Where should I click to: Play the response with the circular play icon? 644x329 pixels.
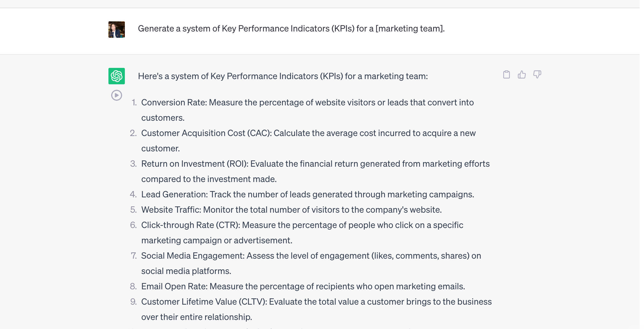pyautogui.click(x=117, y=95)
